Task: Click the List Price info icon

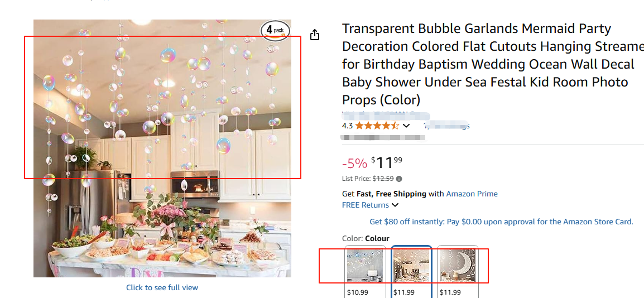Action: coord(399,179)
